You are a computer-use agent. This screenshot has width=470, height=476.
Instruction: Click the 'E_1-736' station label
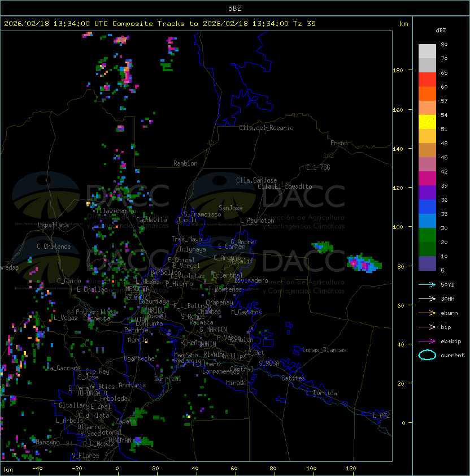click(x=318, y=167)
